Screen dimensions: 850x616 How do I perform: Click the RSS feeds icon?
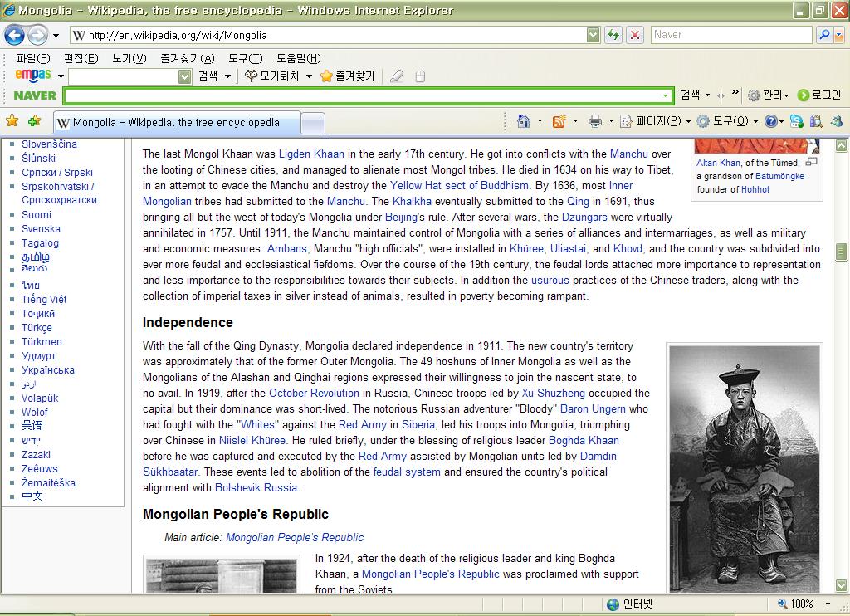(x=559, y=121)
